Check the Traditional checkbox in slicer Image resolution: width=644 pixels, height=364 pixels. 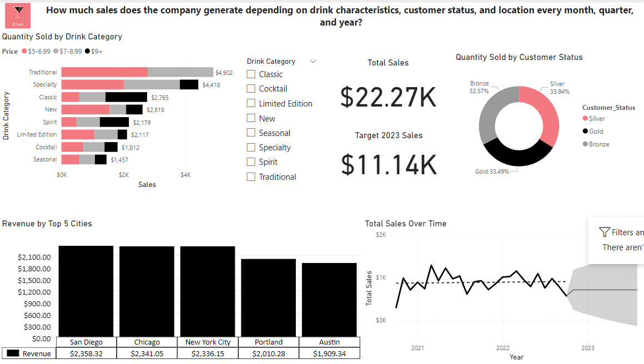click(251, 177)
